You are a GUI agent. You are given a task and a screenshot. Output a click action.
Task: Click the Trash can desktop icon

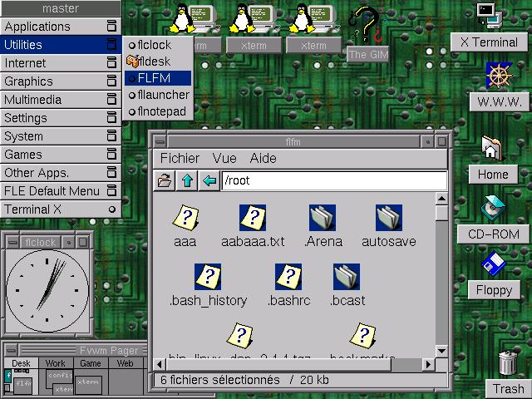click(x=508, y=363)
